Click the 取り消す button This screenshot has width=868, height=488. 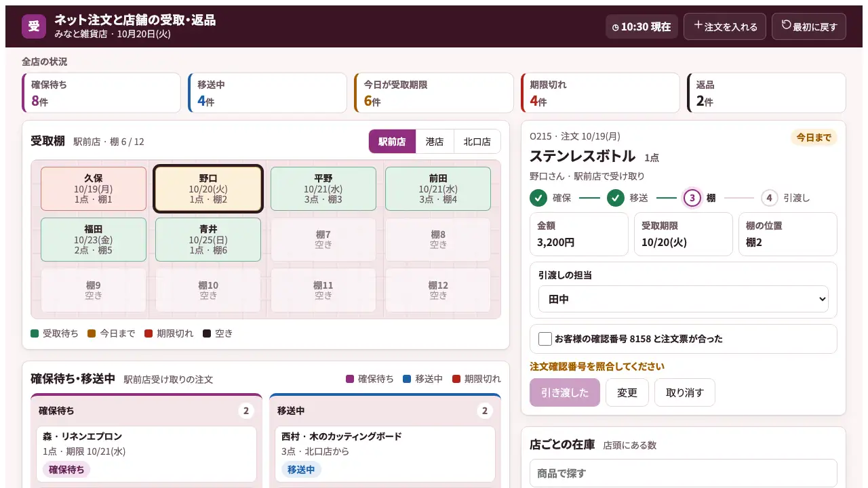pyautogui.click(x=685, y=392)
